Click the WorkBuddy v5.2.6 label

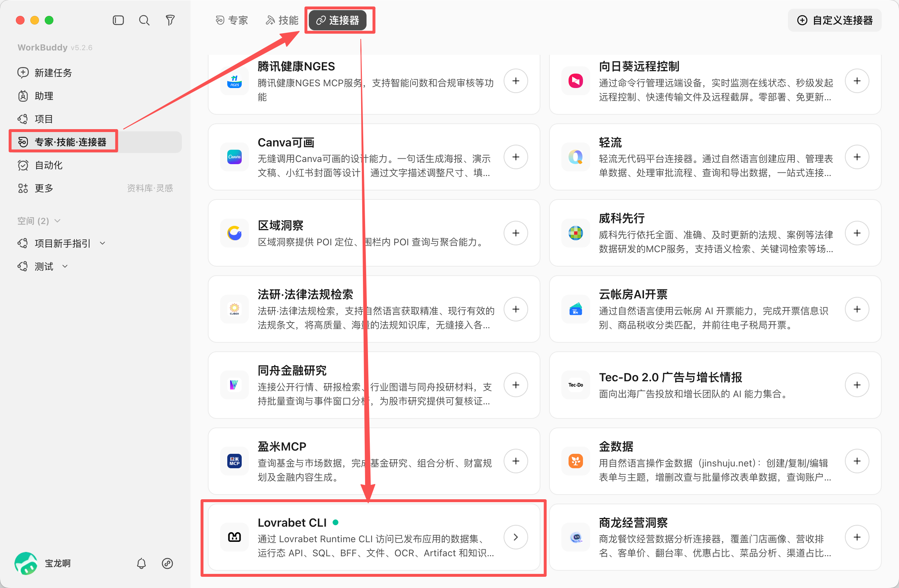click(55, 48)
